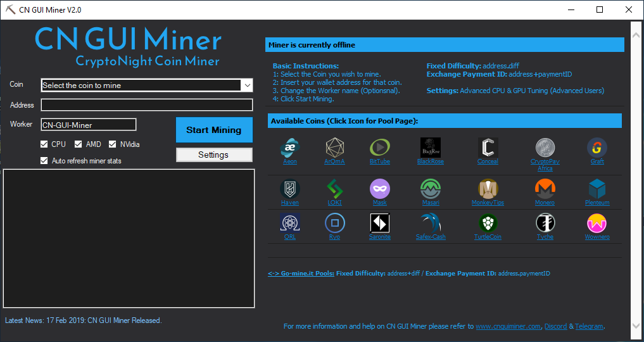
Task: Click the Mask coin icon
Action: 380,189
